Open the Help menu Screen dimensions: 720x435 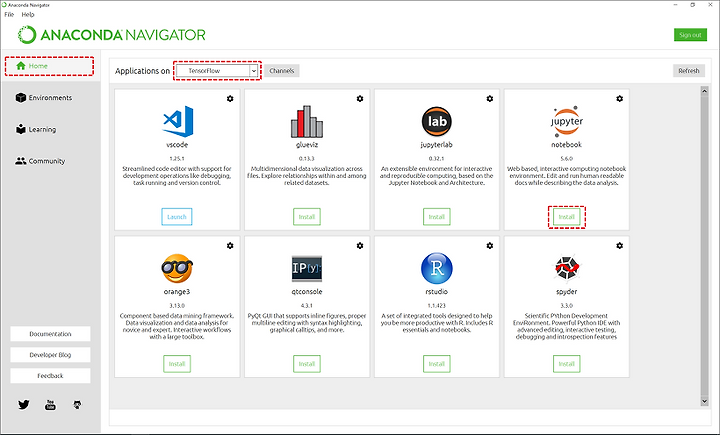coord(28,15)
